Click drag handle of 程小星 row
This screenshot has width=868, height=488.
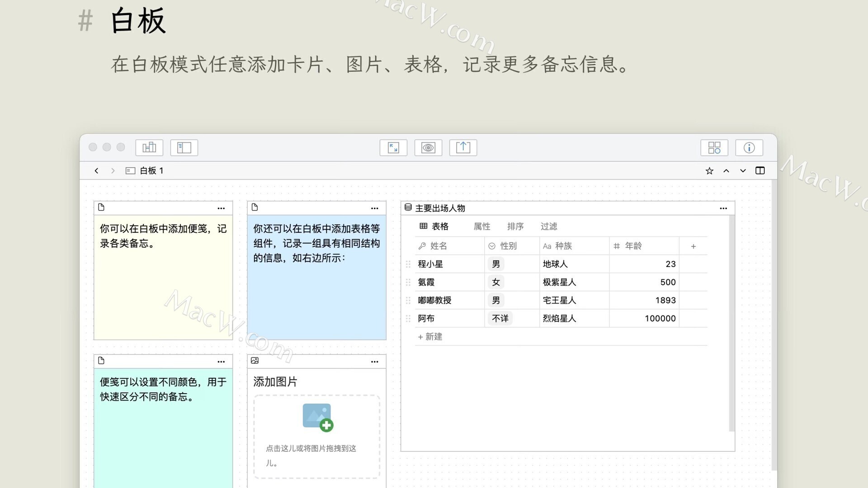pos(408,264)
